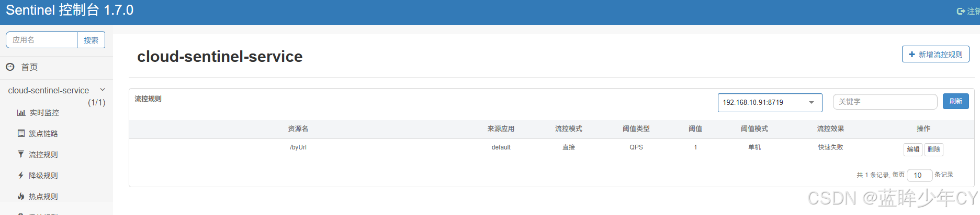This screenshot has width=980, height=215.
Task: Open 热点规则 menu item
Action: point(43,197)
